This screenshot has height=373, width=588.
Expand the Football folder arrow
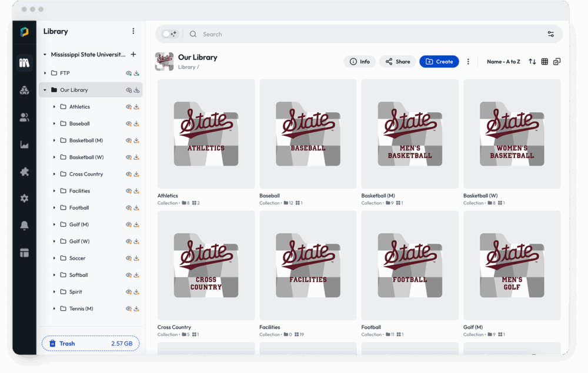pyautogui.click(x=54, y=208)
